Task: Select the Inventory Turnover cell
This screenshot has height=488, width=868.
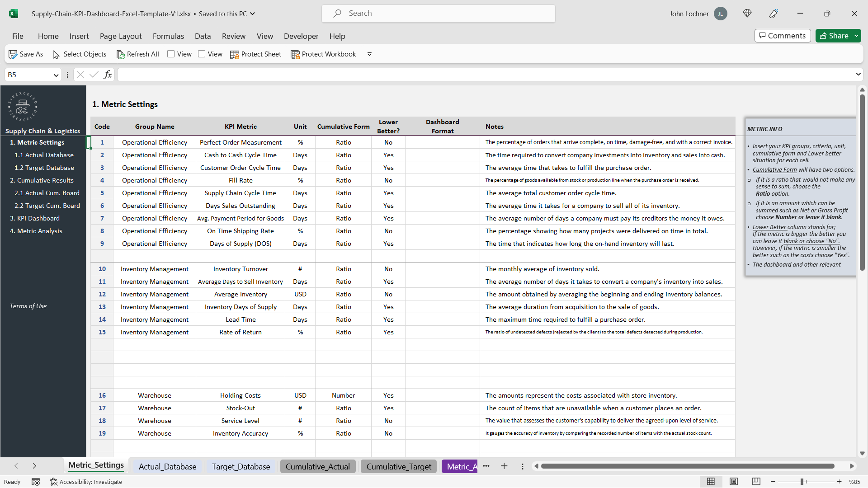Action: pos(241,269)
